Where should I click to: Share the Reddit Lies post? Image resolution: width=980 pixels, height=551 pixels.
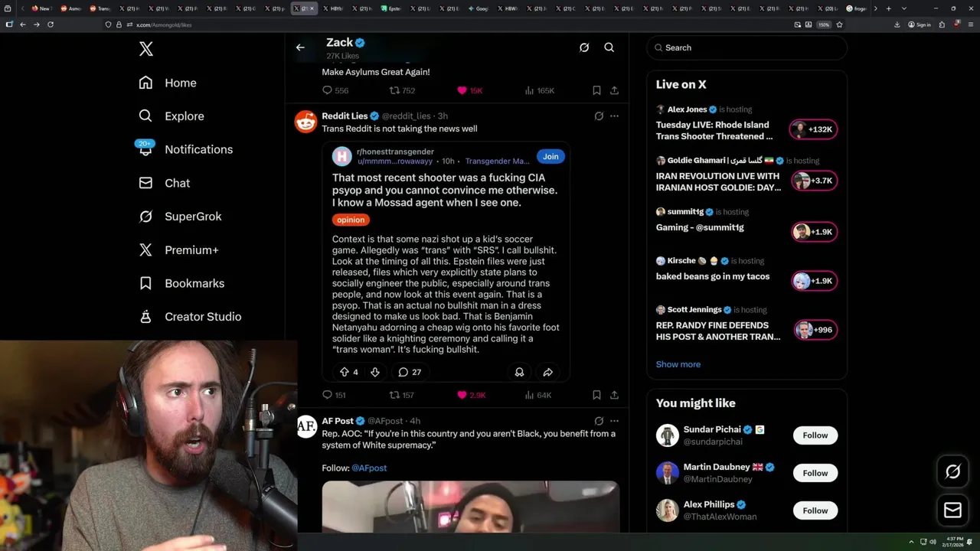click(x=614, y=395)
